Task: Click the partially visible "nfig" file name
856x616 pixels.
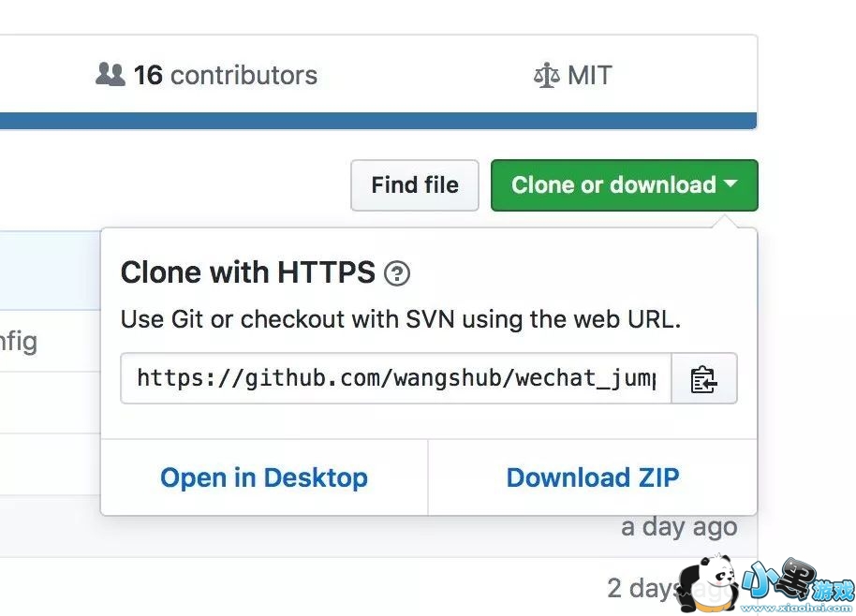Action: pyautogui.click(x=18, y=341)
